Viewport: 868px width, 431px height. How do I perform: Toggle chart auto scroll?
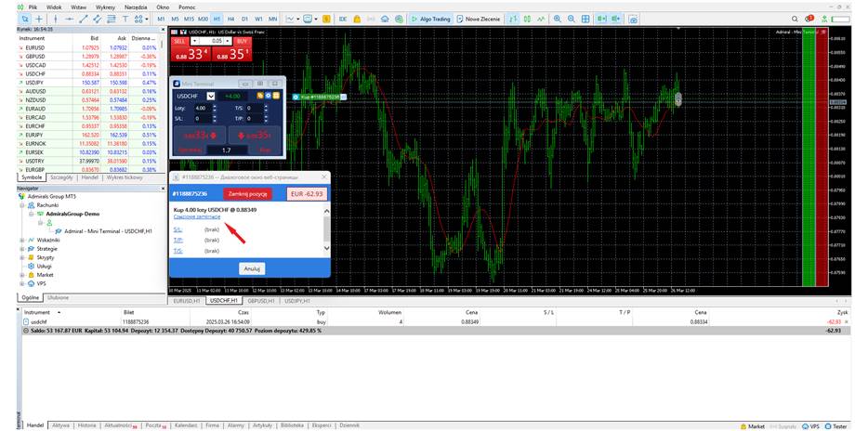point(601,19)
